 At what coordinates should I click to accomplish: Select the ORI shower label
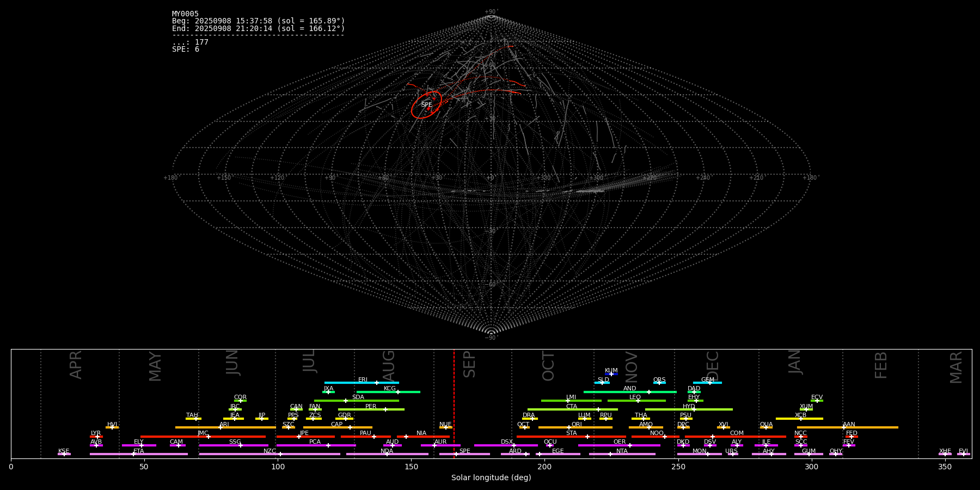tap(577, 425)
